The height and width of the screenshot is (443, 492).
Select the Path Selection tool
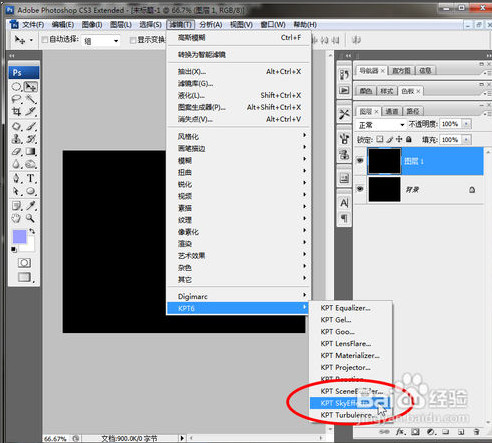click(16, 191)
